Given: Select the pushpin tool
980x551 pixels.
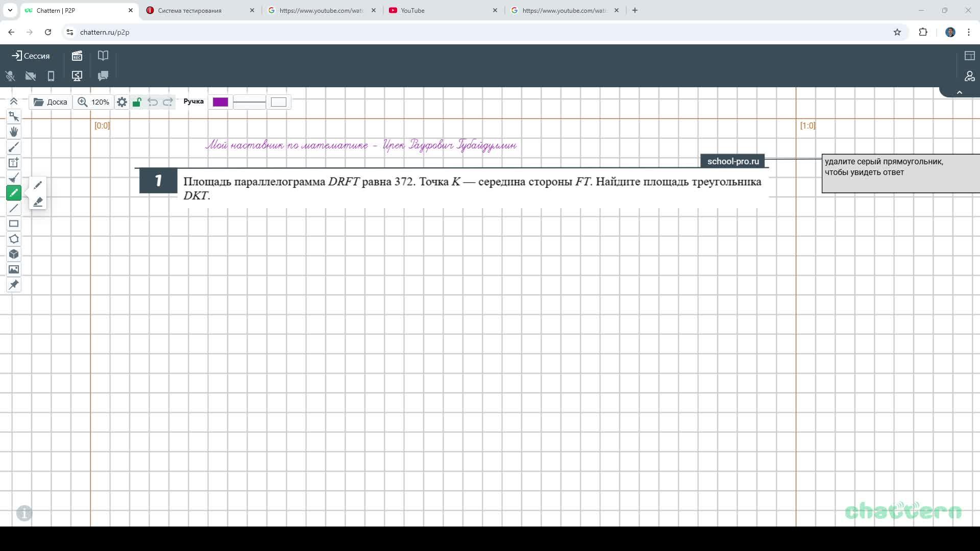Looking at the screenshot, I should (14, 285).
